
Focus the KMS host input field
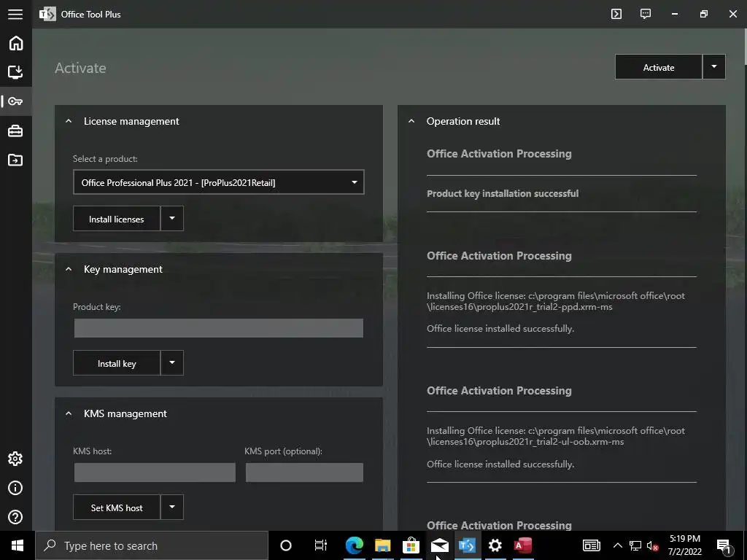point(155,472)
